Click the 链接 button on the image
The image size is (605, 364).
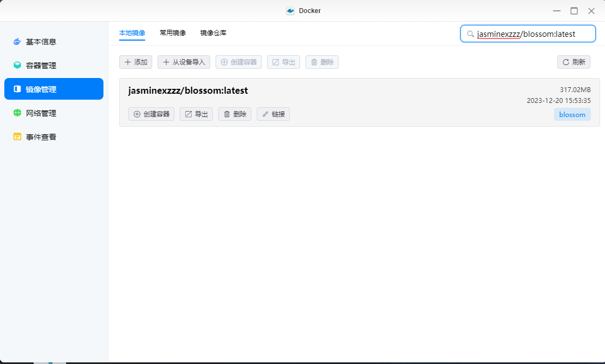273,114
